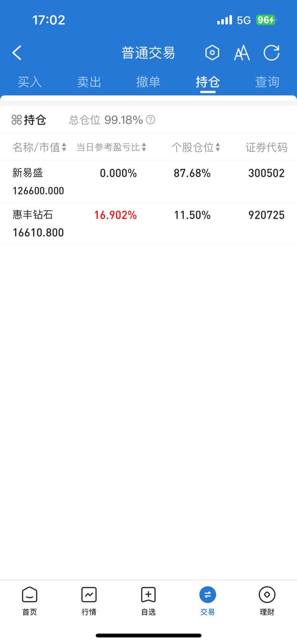The height and width of the screenshot is (644, 297).
Task: Open the 行情 market chart icon
Action: pyautogui.click(x=89, y=601)
